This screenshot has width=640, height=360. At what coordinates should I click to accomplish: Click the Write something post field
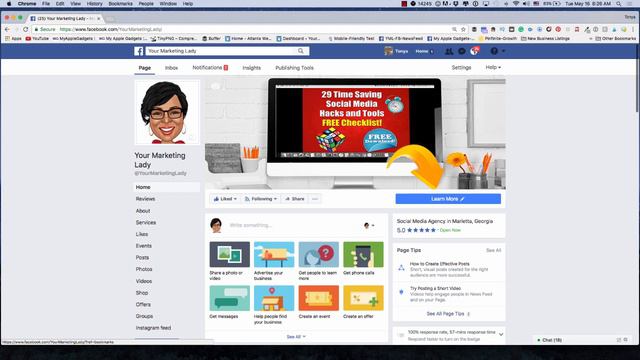286,225
